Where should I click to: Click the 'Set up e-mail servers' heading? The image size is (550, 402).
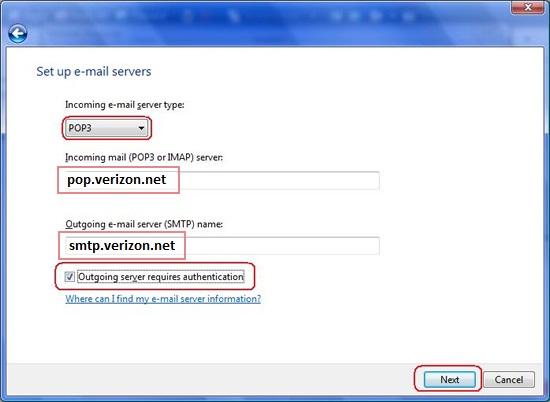tap(94, 72)
